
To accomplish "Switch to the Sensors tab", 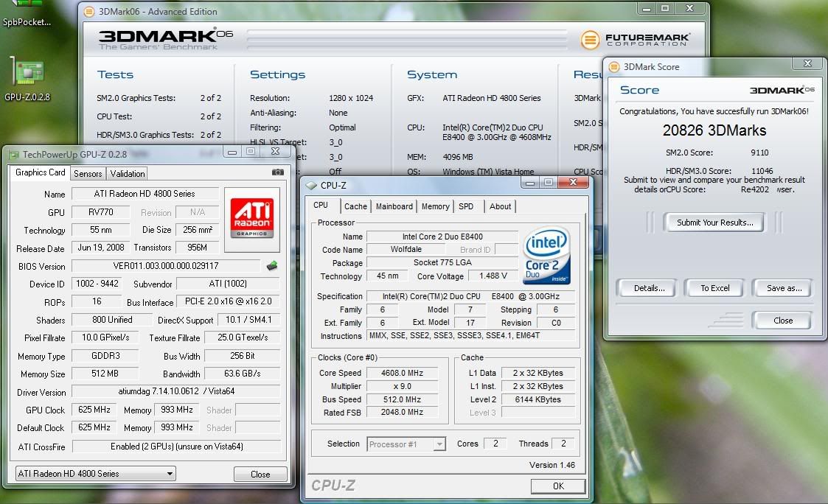I will (88, 174).
